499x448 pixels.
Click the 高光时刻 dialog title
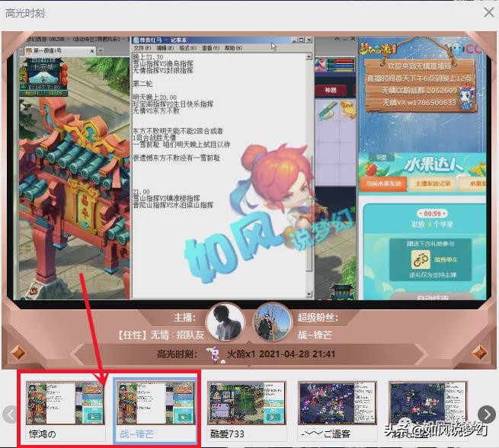(x=25, y=13)
